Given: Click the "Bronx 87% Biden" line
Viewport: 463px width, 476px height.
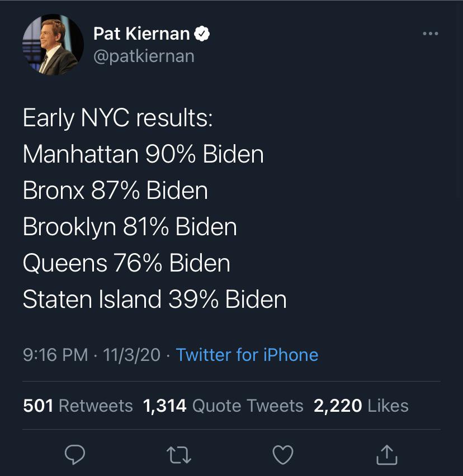Looking at the screenshot, I should 115,191.
